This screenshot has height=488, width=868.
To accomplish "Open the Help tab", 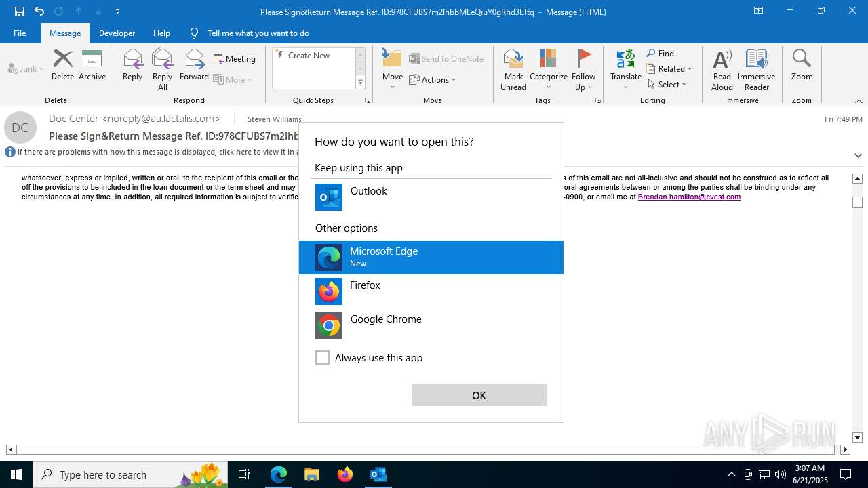I will (x=161, y=33).
